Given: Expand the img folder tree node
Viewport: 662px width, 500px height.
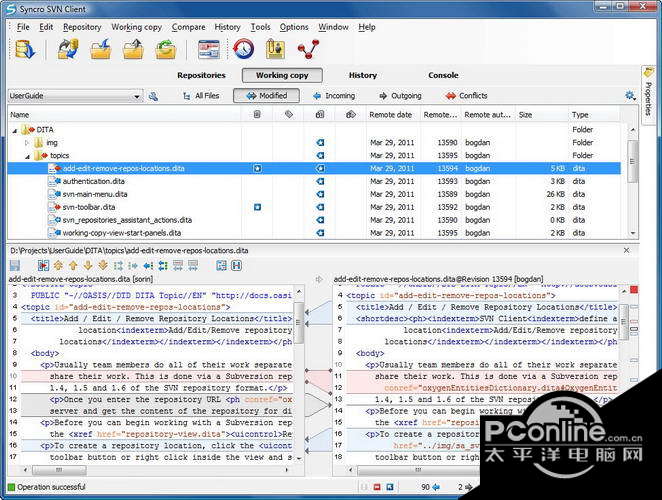Looking at the screenshot, I should point(27,143).
